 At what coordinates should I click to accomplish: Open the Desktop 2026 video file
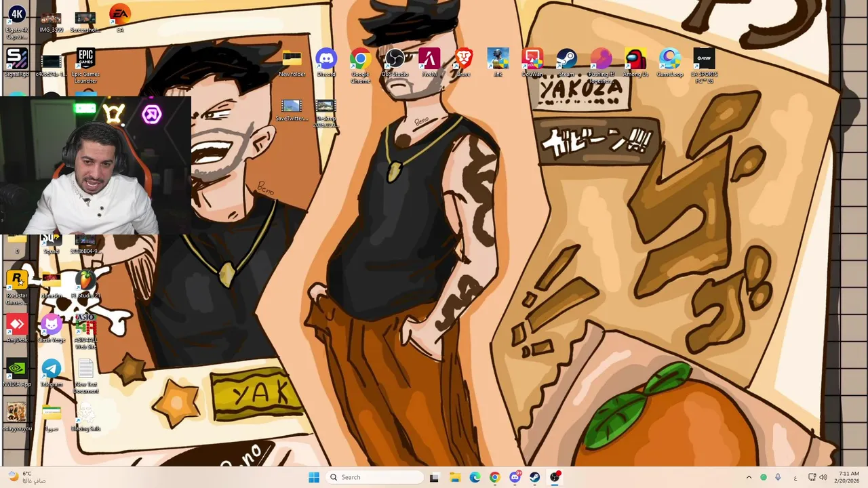(325, 113)
